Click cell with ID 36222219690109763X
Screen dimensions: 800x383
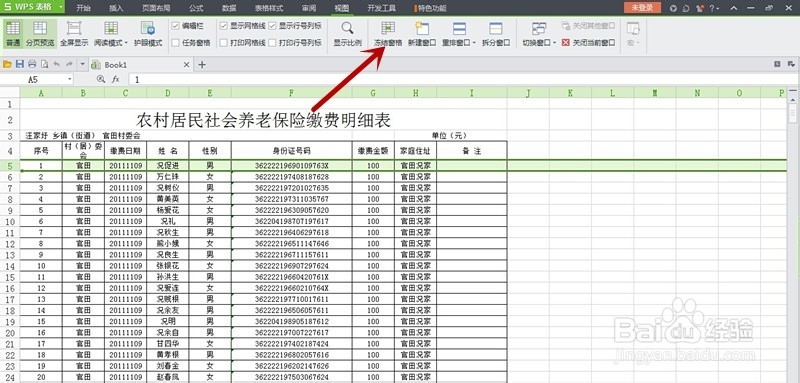pyautogui.click(x=291, y=165)
